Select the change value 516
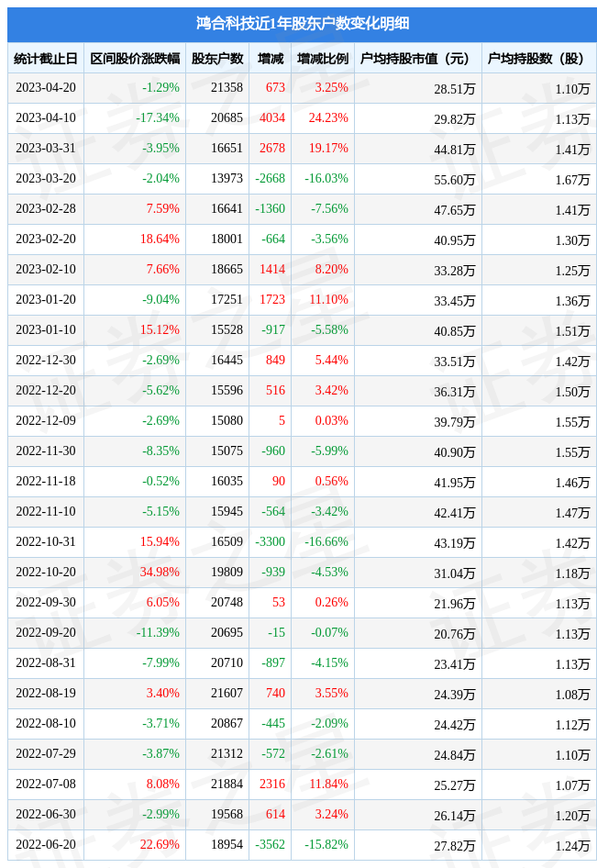Viewport: 597px width, 868px height. click(x=275, y=390)
